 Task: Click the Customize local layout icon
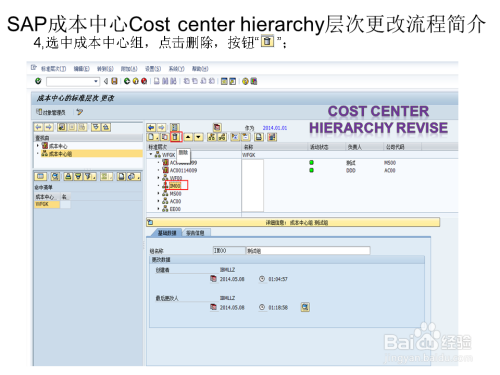tap(254, 81)
